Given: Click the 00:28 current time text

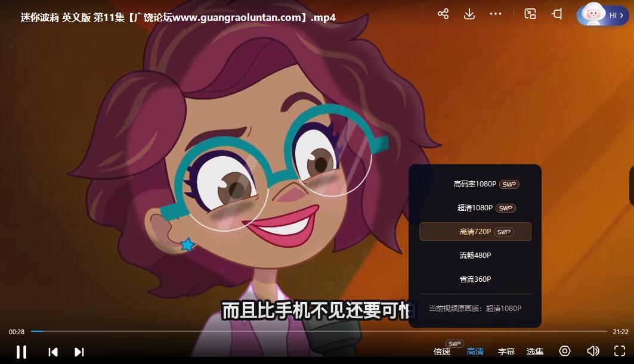Looking at the screenshot, I should [17, 332].
